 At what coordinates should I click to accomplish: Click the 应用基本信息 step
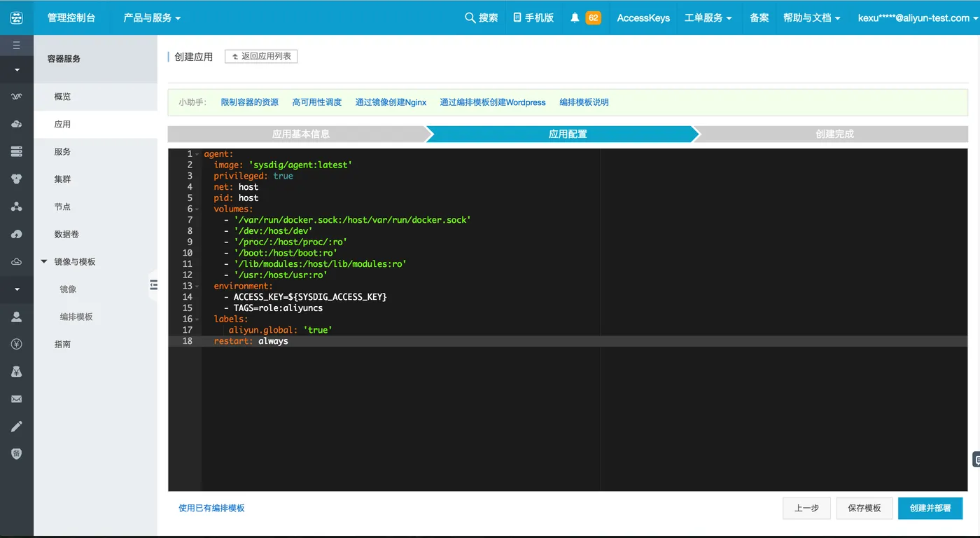click(x=300, y=134)
